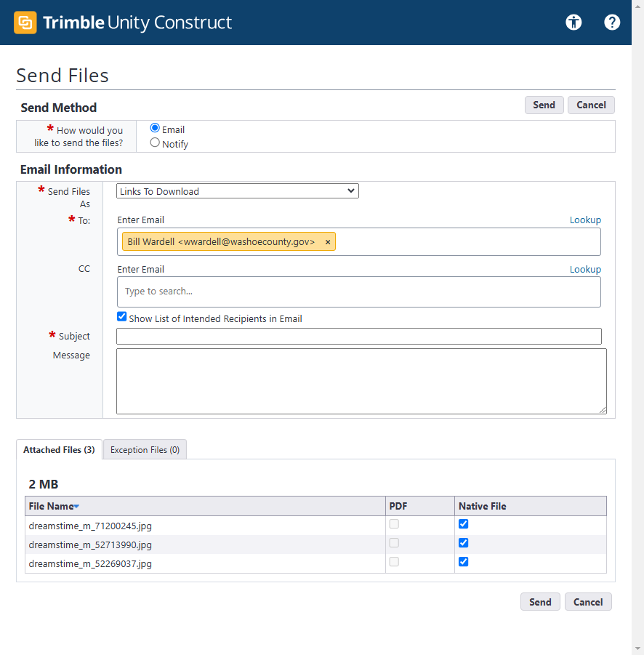This screenshot has width=644, height=655.
Task: Remove Bill Wardell recipient with x
Action: [328, 242]
